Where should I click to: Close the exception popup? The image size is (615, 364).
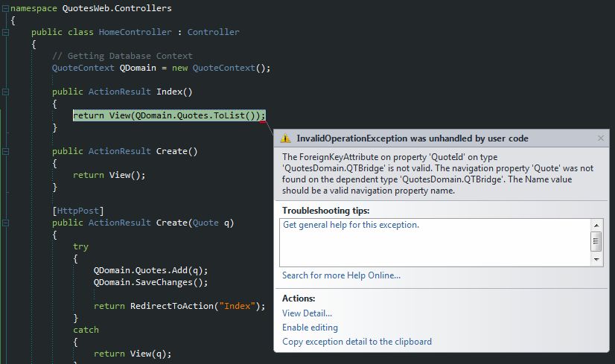(x=601, y=138)
